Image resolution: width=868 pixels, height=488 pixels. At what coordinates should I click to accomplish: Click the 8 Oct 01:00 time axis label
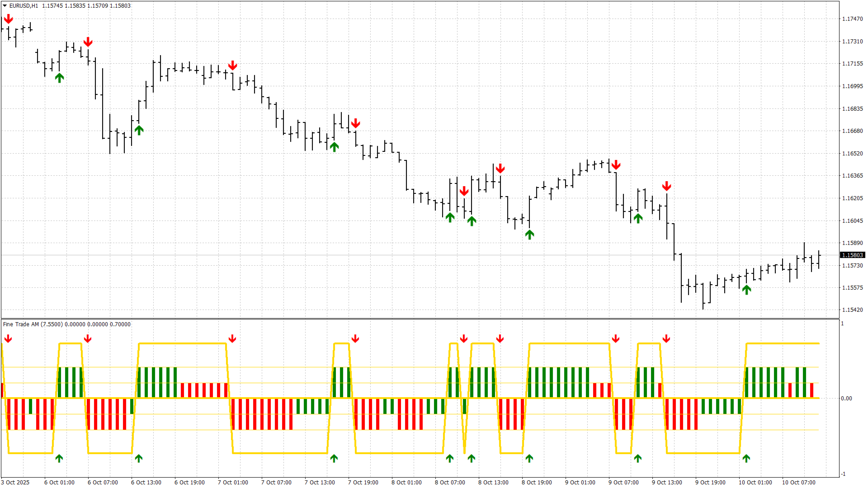point(406,482)
